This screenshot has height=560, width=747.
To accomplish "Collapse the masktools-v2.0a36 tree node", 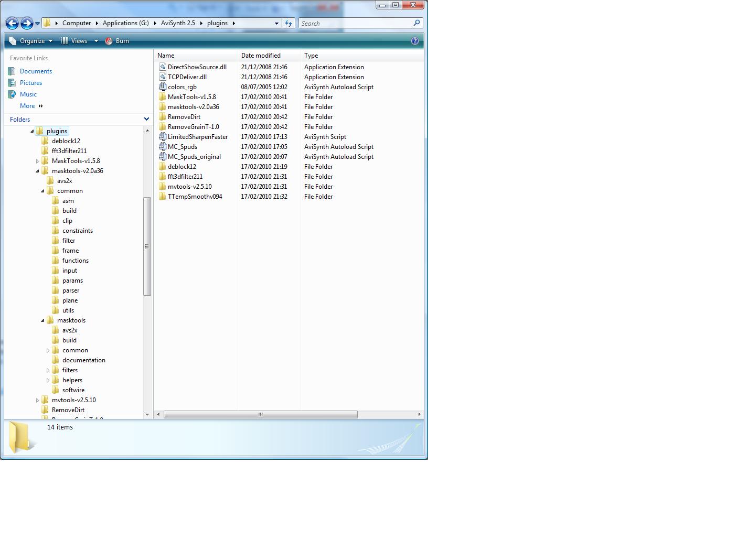I will (37, 171).
